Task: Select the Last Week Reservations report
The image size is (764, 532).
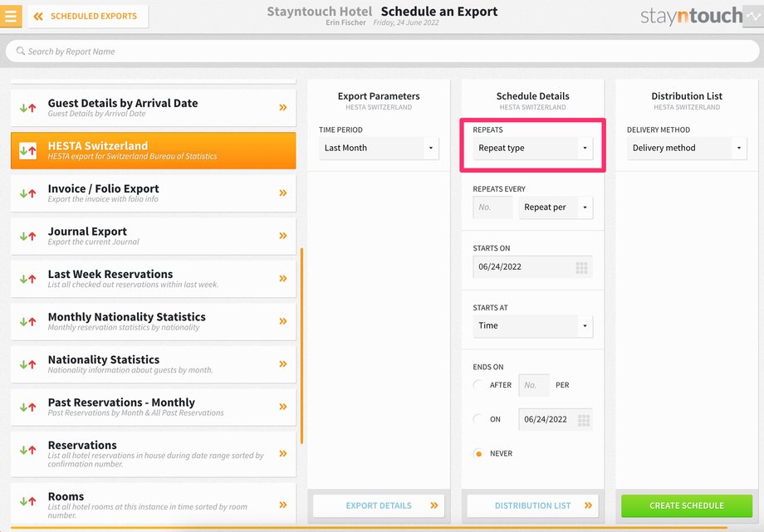Action: tap(154, 279)
